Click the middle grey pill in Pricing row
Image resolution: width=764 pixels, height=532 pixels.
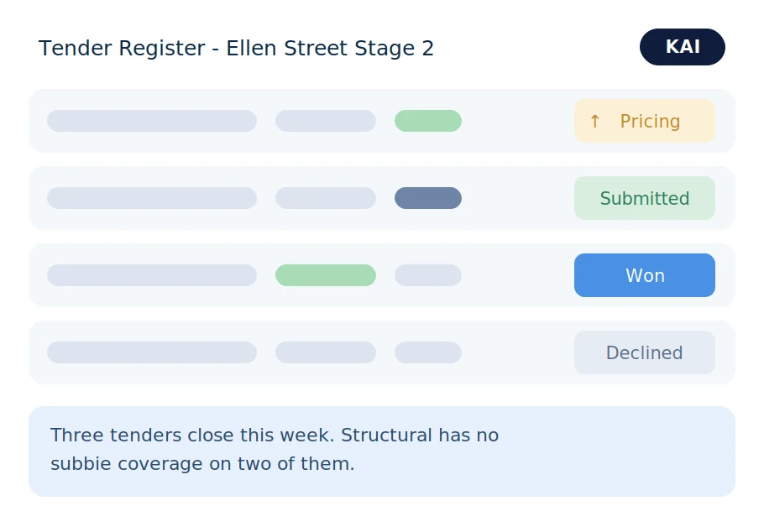[x=326, y=121]
